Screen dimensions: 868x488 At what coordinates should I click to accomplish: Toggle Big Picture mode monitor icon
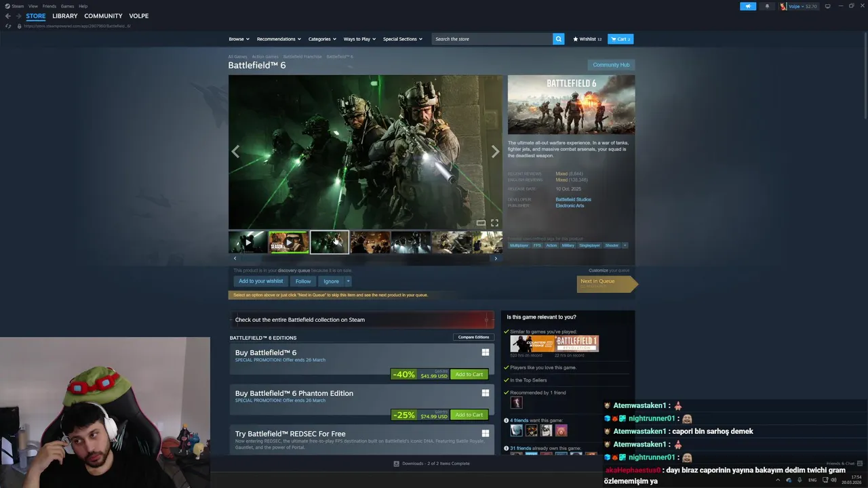(827, 6)
